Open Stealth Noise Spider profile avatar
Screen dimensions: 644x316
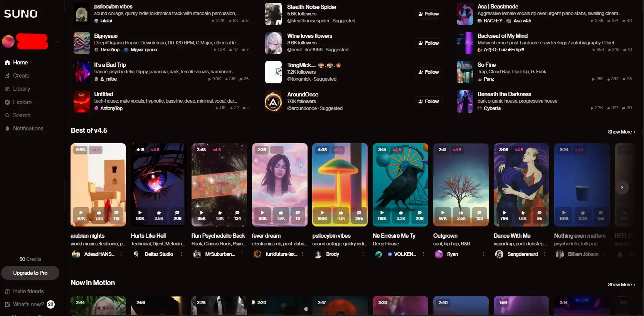[273, 14]
